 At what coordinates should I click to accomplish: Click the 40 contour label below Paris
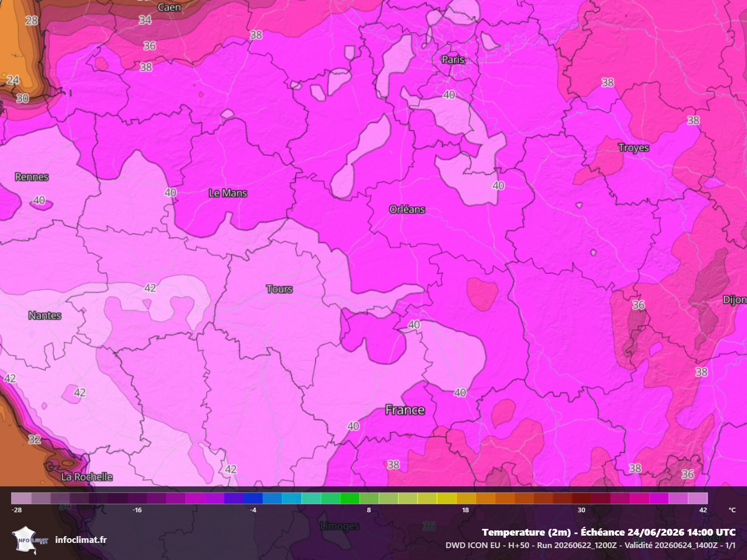pyautogui.click(x=449, y=95)
